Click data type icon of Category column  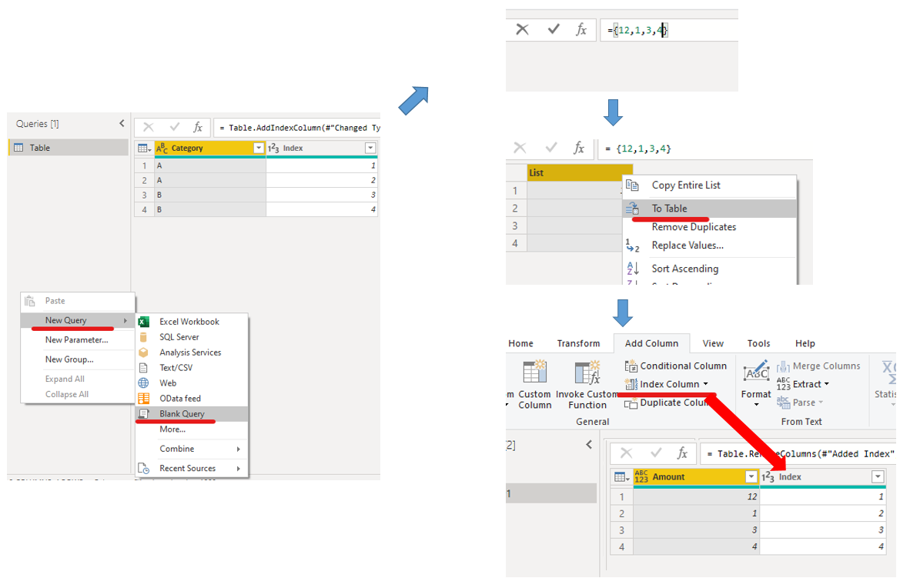[162, 148]
